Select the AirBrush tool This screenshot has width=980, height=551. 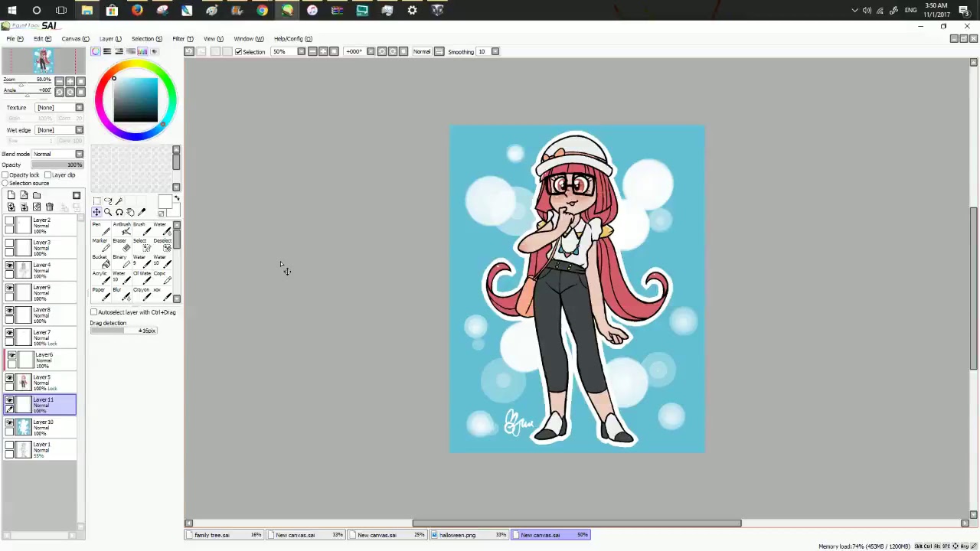click(x=122, y=228)
